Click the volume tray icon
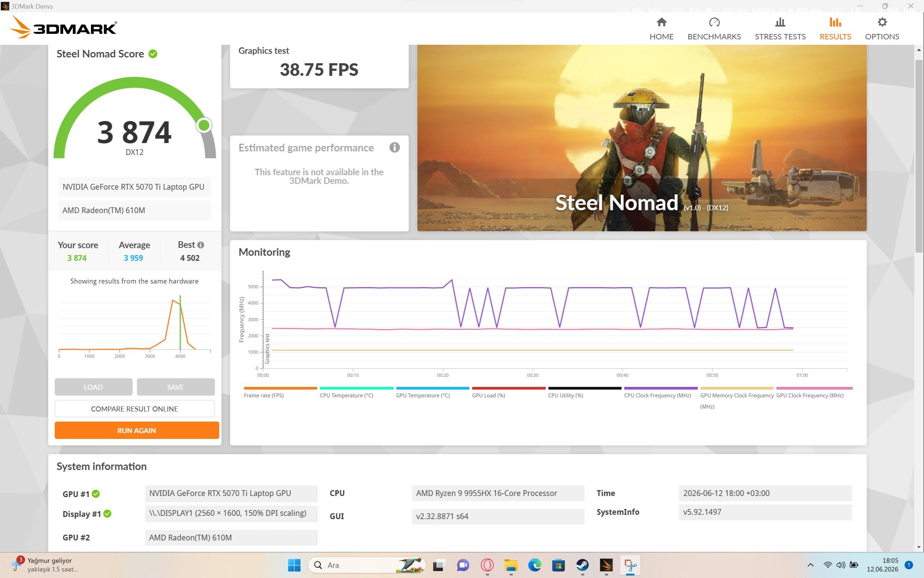Viewport: 924px width, 578px height. 840,565
